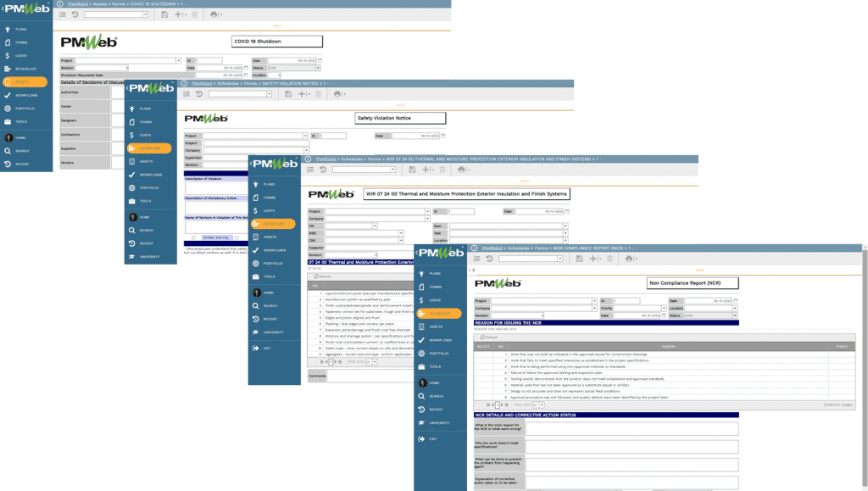
Task: Click the info icon in the COVID 19 Shutdown breadcrumb
Action: tap(60, 4)
